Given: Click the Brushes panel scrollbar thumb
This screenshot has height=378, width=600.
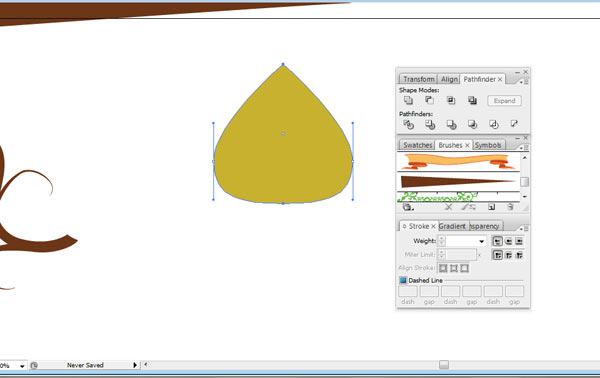Looking at the screenshot, I should point(525,182).
